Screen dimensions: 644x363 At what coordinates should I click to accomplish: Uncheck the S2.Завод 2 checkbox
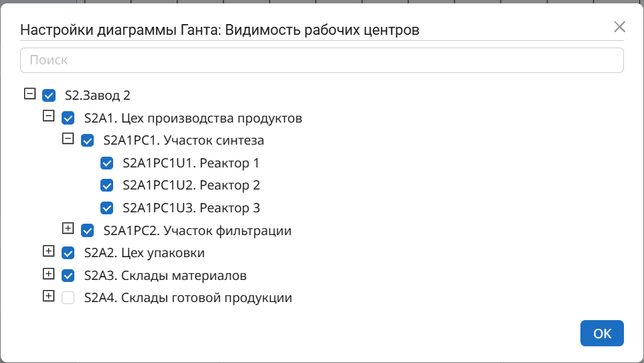tap(49, 96)
